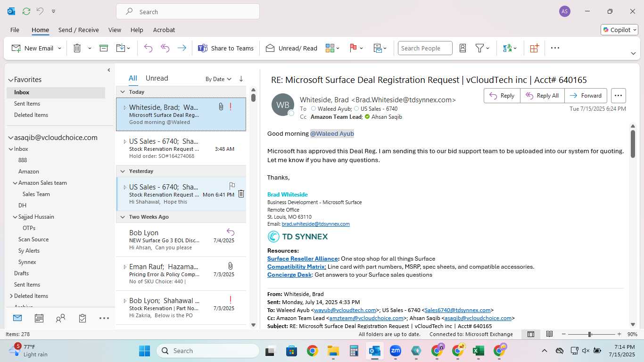
Task: Click zoom out minus button
Action: tap(563, 334)
